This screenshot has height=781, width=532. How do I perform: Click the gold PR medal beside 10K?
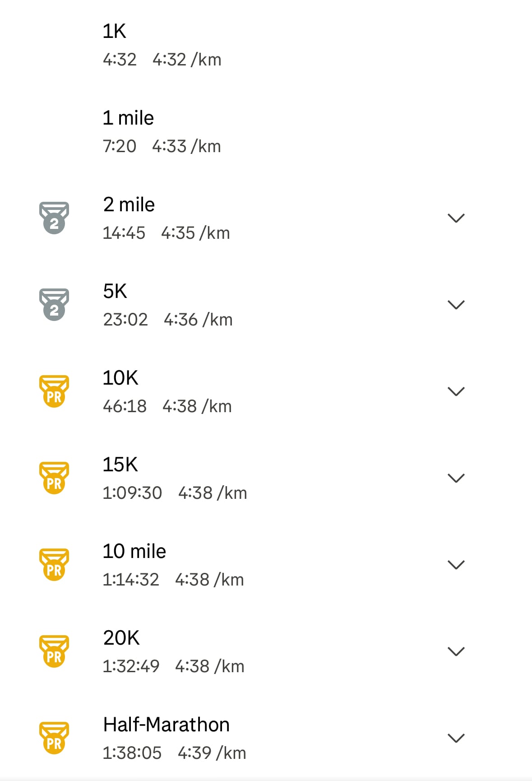(x=54, y=391)
